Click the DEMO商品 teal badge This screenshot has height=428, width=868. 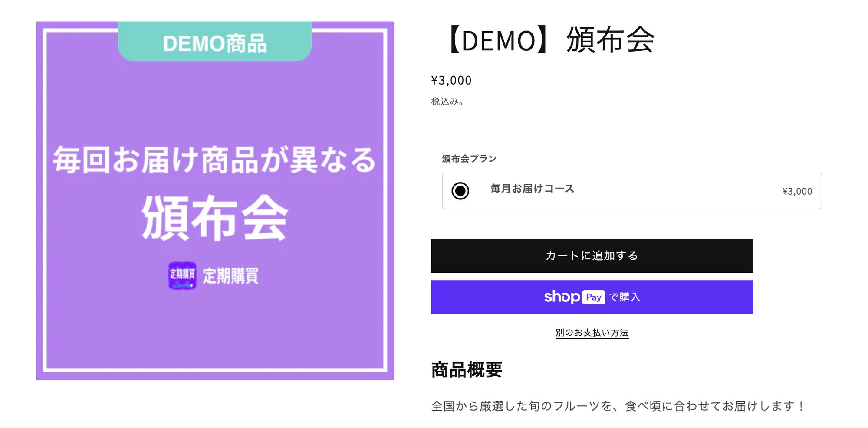pos(215,42)
